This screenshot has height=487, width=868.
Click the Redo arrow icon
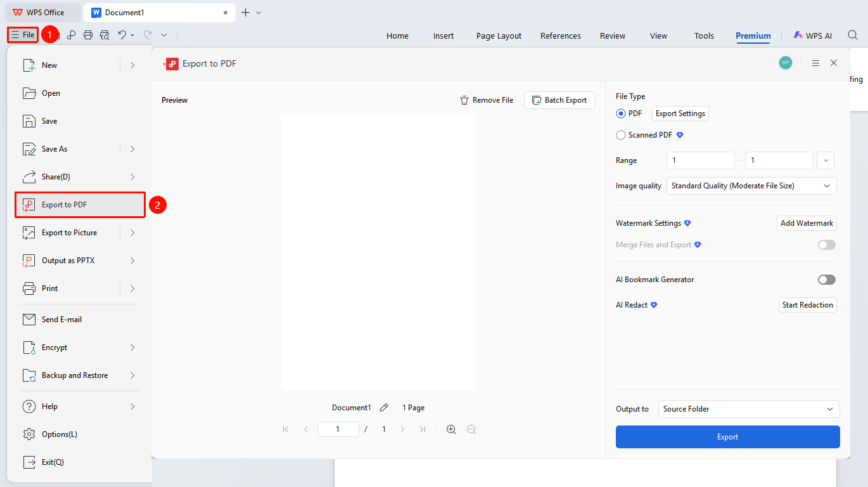(148, 36)
